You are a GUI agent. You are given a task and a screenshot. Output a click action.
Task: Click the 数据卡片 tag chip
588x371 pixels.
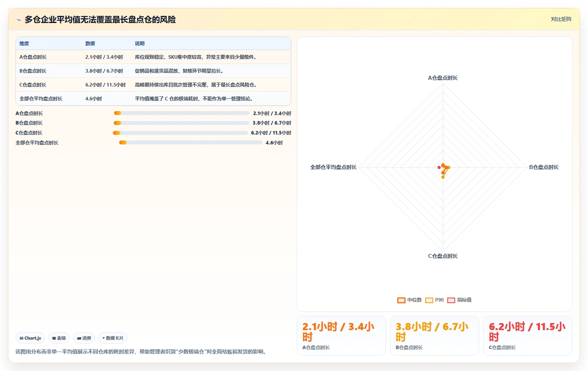coord(113,338)
